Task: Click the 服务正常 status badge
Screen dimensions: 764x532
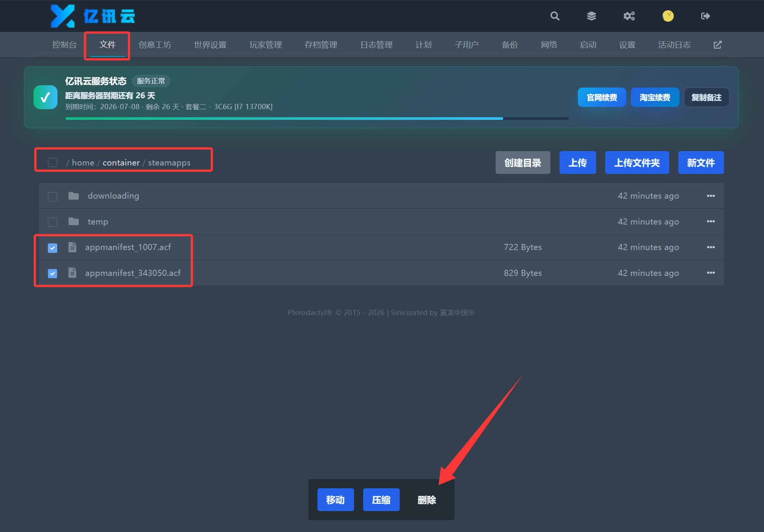Action: tap(151, 81)
